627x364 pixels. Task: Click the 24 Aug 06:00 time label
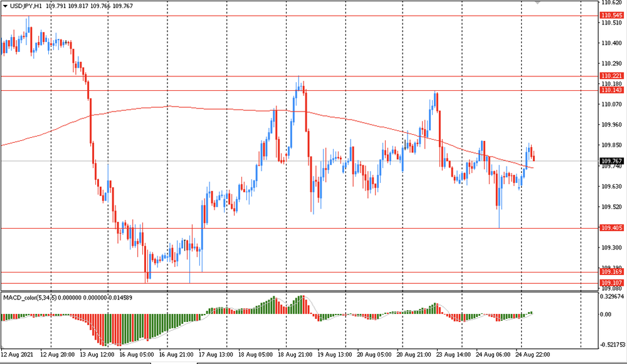point(493,355)
